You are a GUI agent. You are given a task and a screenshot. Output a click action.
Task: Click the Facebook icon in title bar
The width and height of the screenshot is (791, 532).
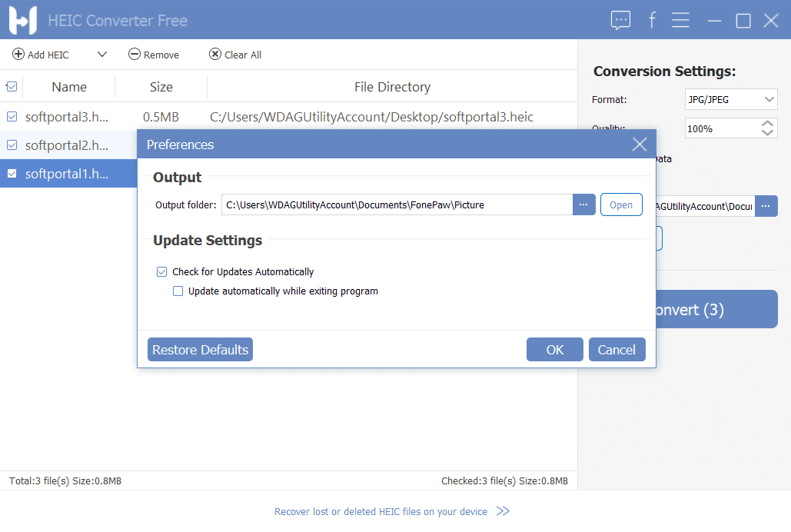(x=652, y=21)
